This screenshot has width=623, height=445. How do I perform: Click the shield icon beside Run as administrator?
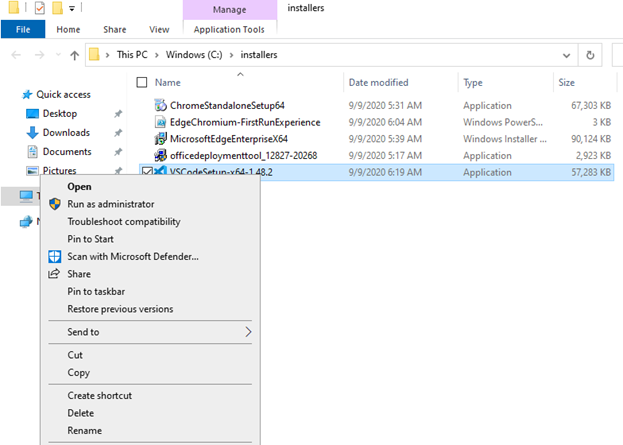coord(55,204)
